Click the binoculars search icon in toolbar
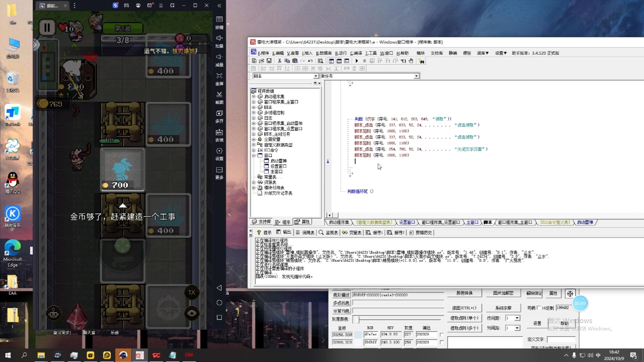 pyautogui.click(x=421, y=61)
